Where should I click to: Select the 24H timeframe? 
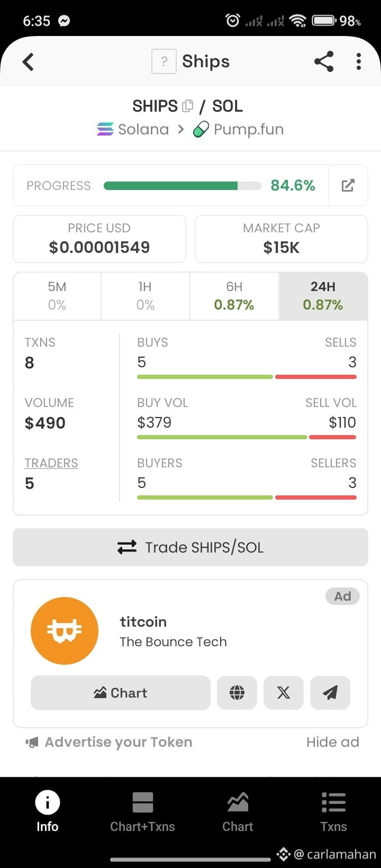pos(323,296)
